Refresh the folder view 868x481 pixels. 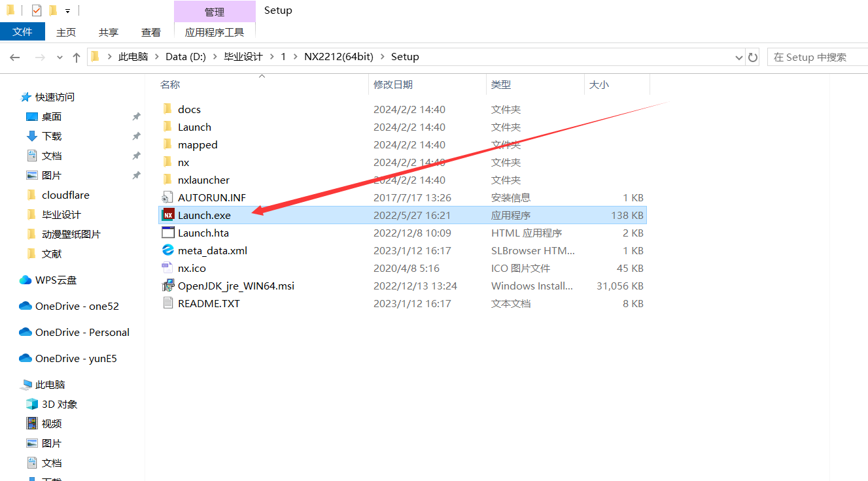click(753, 57)
